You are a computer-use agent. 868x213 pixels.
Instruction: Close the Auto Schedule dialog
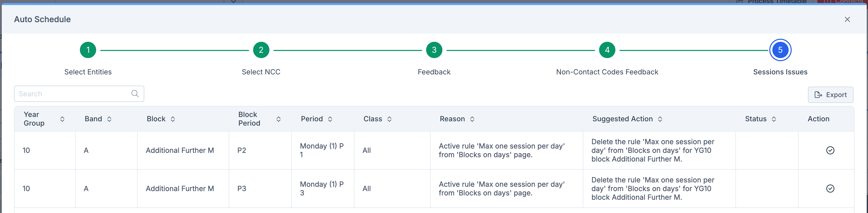click(847, 20)
